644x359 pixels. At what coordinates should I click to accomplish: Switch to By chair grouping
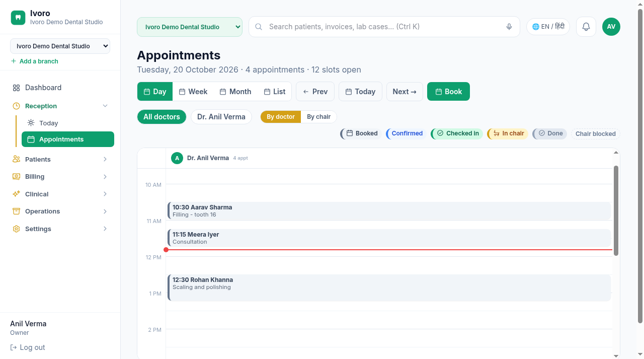click(319, 117)
